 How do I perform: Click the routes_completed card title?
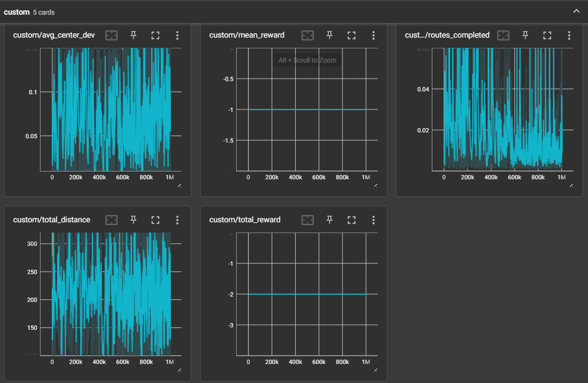pos(447,35)
